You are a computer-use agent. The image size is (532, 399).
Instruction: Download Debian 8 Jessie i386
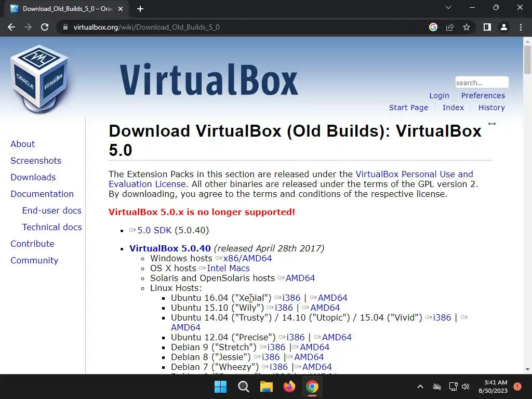(271, 357)
